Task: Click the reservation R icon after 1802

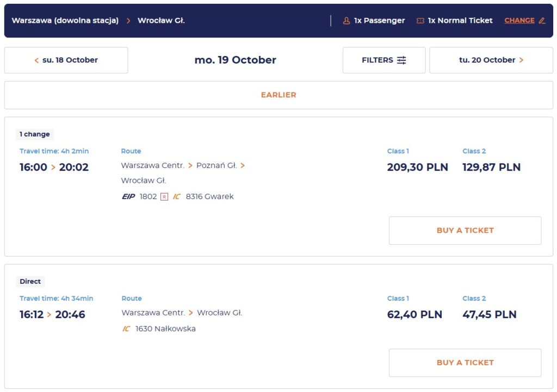Action: [x=164, y=197]
